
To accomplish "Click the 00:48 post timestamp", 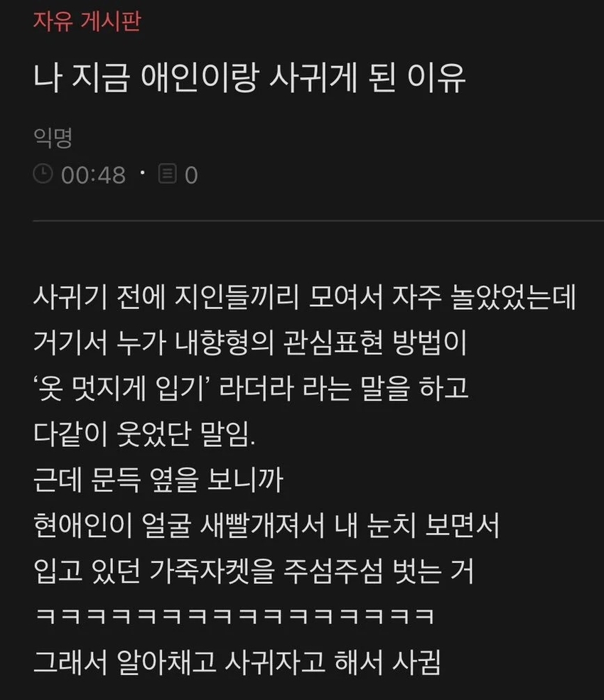I will pos(93,175).
